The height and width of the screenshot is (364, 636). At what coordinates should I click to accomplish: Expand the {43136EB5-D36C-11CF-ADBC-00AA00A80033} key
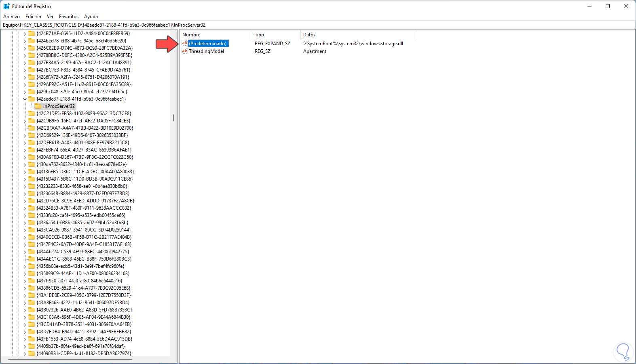(x=25, y=171)
